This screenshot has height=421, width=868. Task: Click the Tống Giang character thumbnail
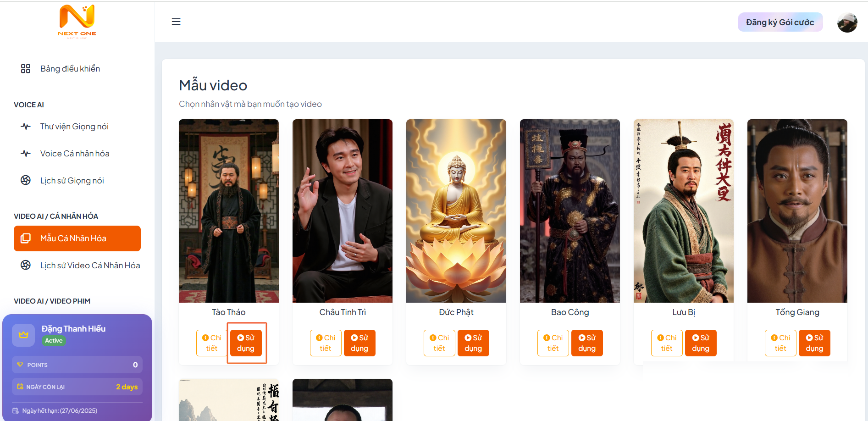pyautogui.click(x=797, y=211)
